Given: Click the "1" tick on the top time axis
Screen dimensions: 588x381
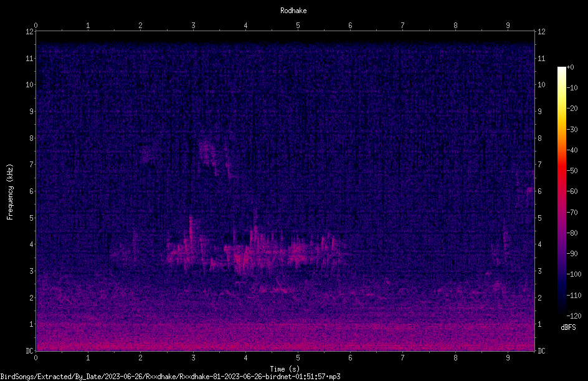Looking at the screenshot, I should coord(88,26).
